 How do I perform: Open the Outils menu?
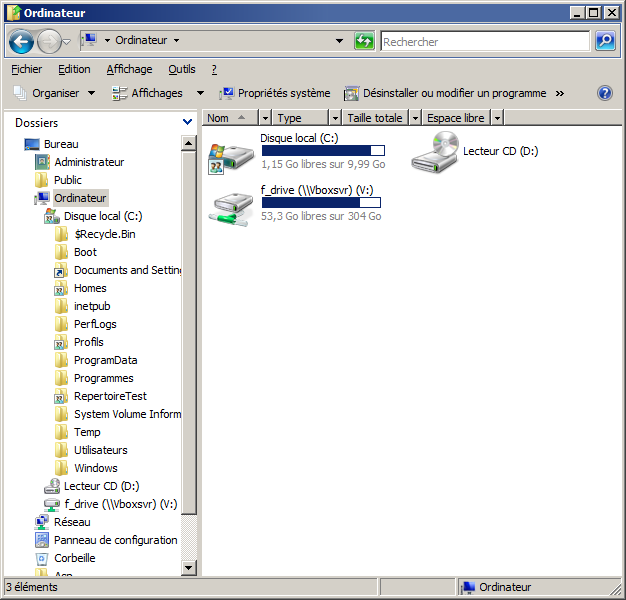[x=182, y=69]
